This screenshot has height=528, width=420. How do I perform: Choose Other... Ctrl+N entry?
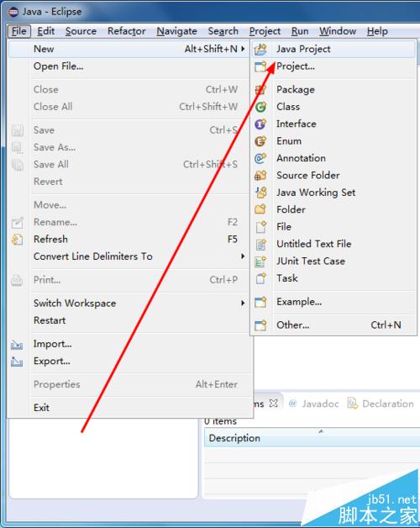(333, 325)
